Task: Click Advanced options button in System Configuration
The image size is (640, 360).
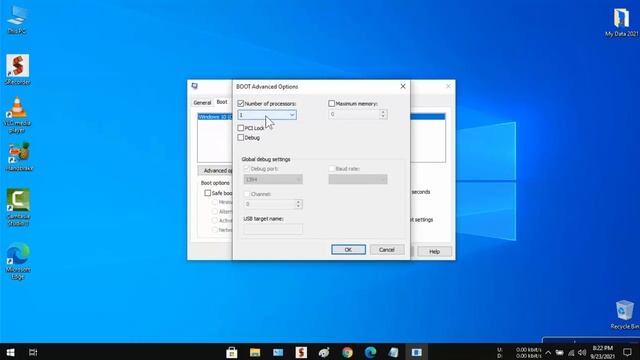Action: pyautogui.click(x=216, y=170)
